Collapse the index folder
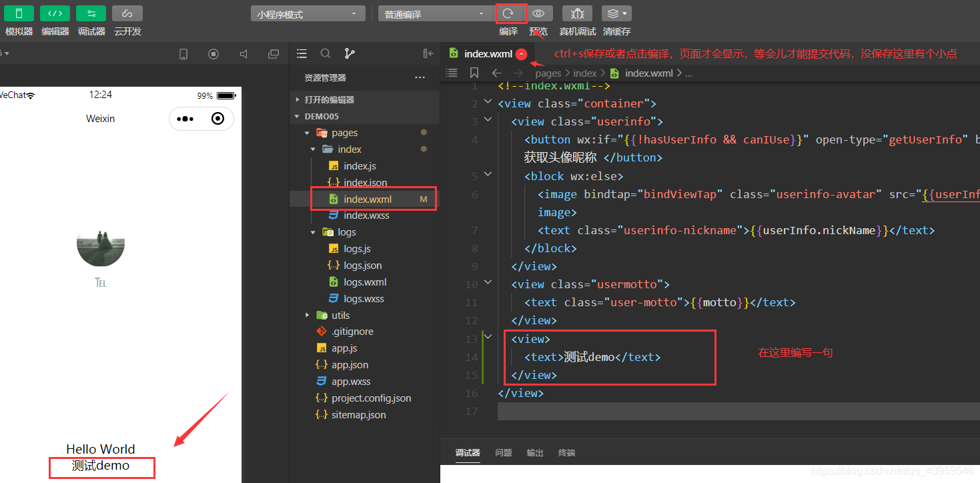 pyautogui.click(x=364, y=149)
